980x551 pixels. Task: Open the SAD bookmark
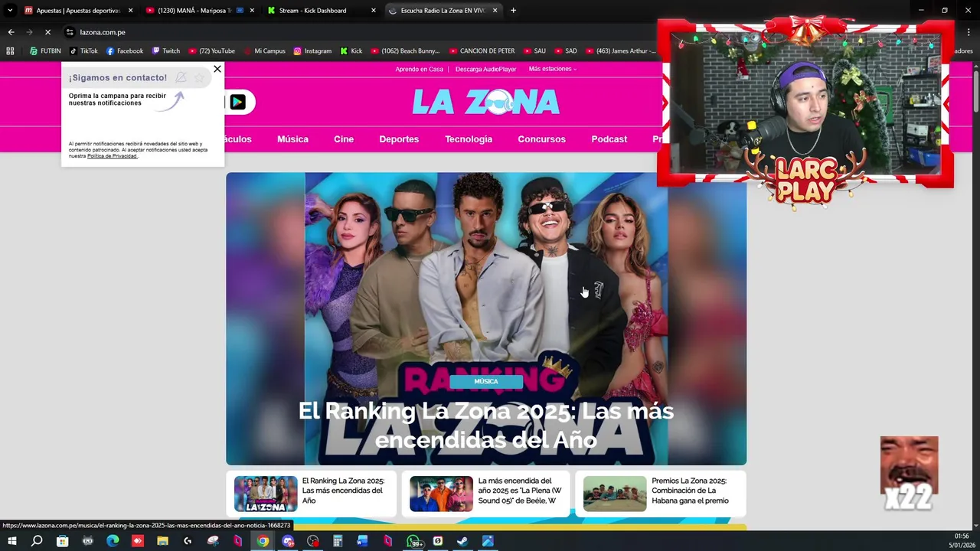[566, 51]
